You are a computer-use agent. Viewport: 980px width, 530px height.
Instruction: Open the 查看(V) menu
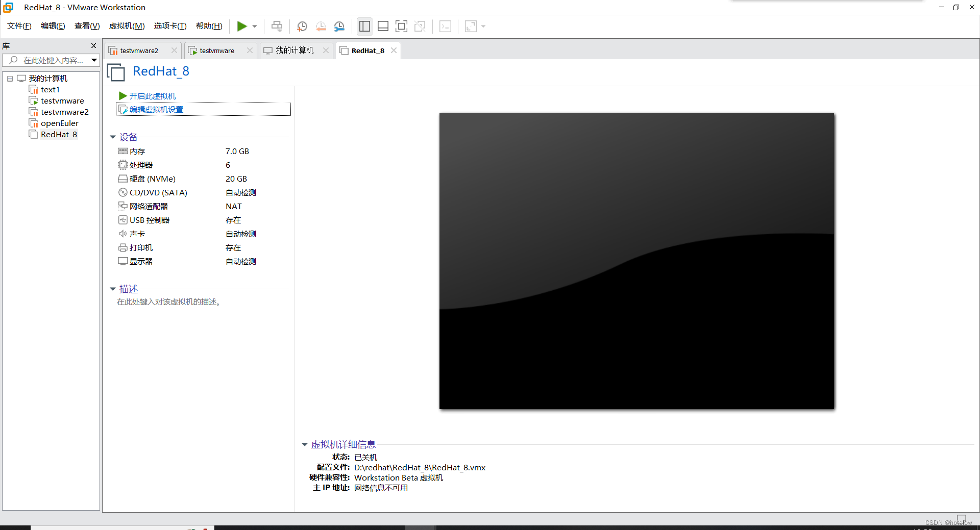point(87,26)
